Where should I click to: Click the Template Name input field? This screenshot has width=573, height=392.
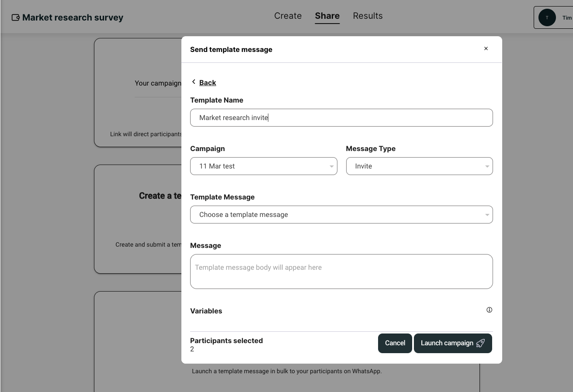[341, 118]
